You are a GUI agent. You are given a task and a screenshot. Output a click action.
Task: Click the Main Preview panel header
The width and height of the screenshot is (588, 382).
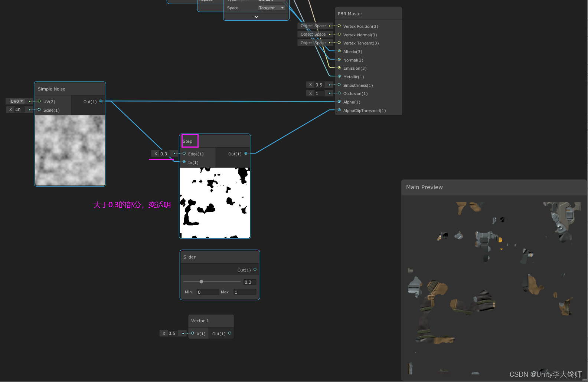(x=494, y=187)
